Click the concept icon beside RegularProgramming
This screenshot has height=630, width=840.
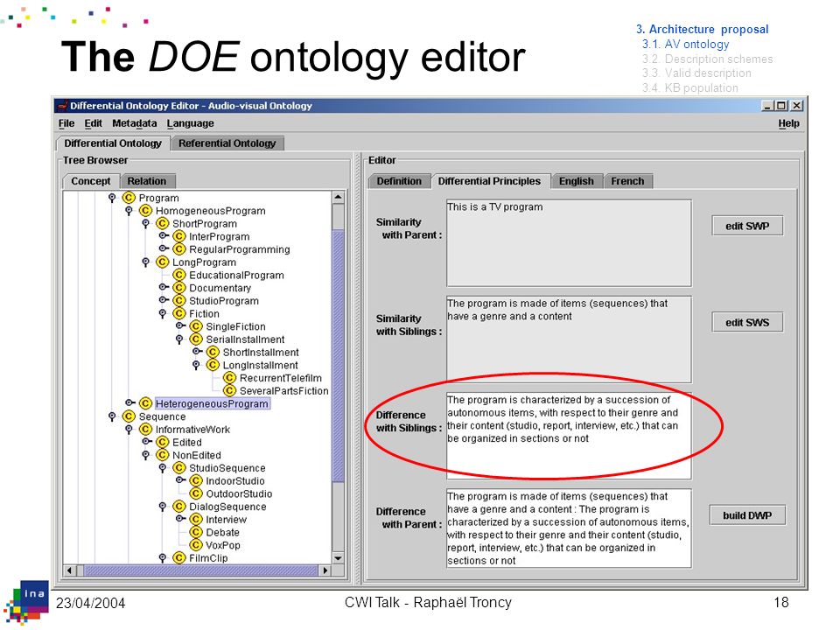(x=179, y=249)
